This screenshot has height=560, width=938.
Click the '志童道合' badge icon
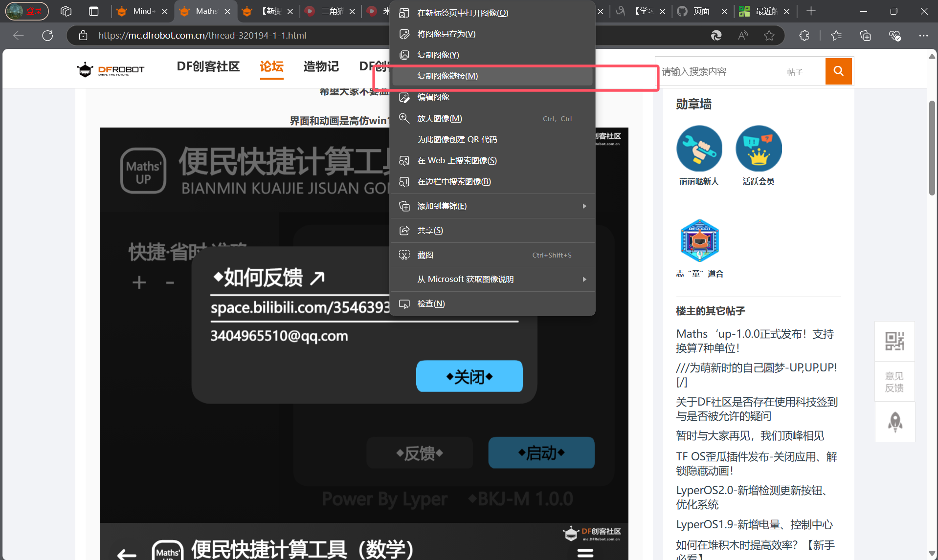(700, 241)
